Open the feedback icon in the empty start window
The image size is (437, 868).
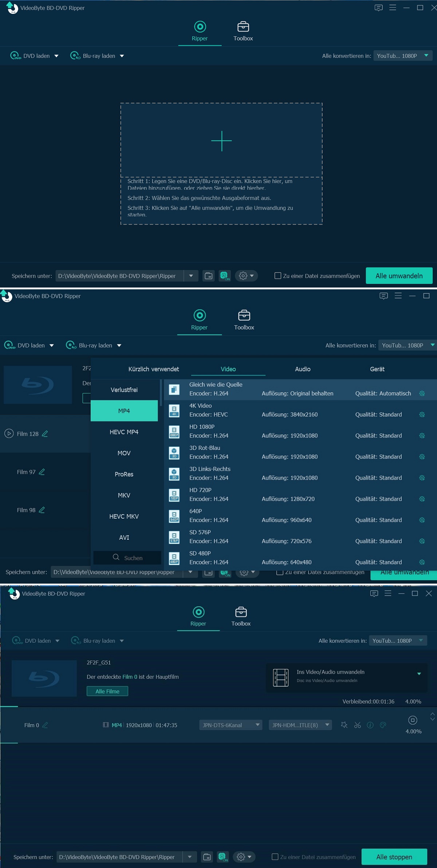point(379,8)
